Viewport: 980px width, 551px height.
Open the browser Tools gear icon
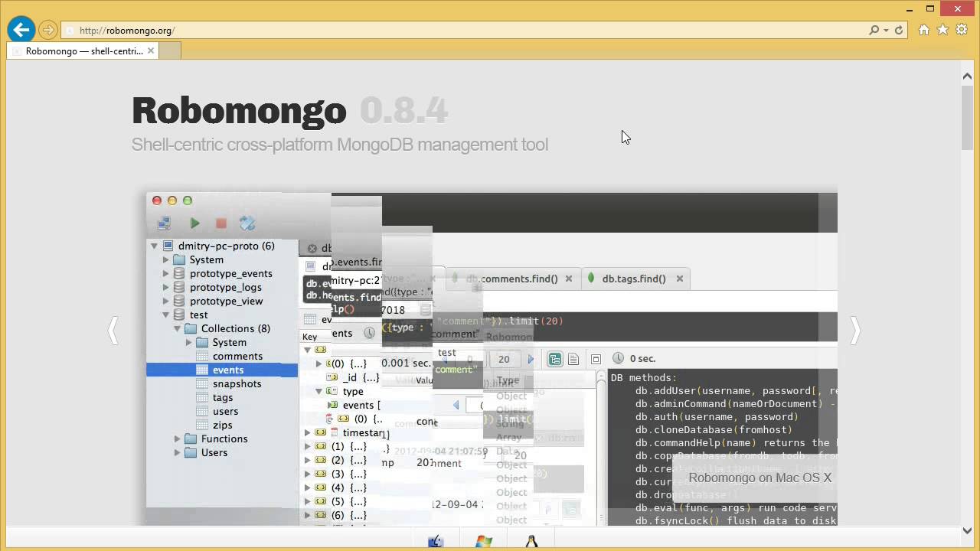962,30
